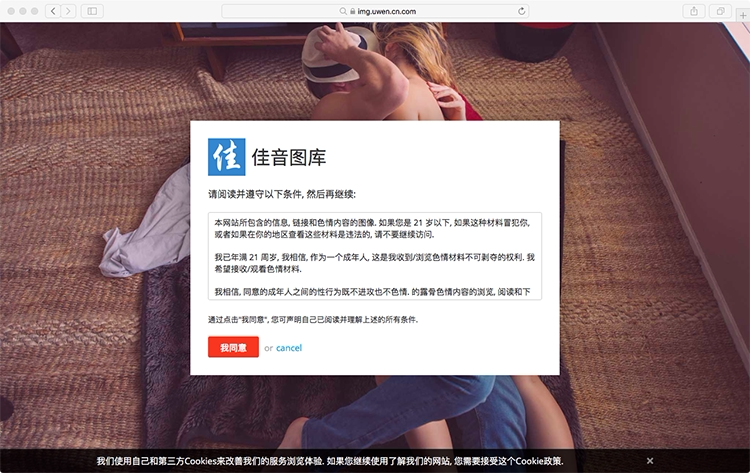Screen dimensions: 750x473
Task: Click the paragraph starting 我已年满 21 周岁
Action: click(375, 263)
